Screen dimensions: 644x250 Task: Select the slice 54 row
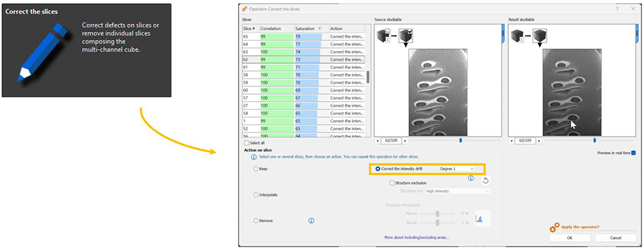[x=303, y=113]
